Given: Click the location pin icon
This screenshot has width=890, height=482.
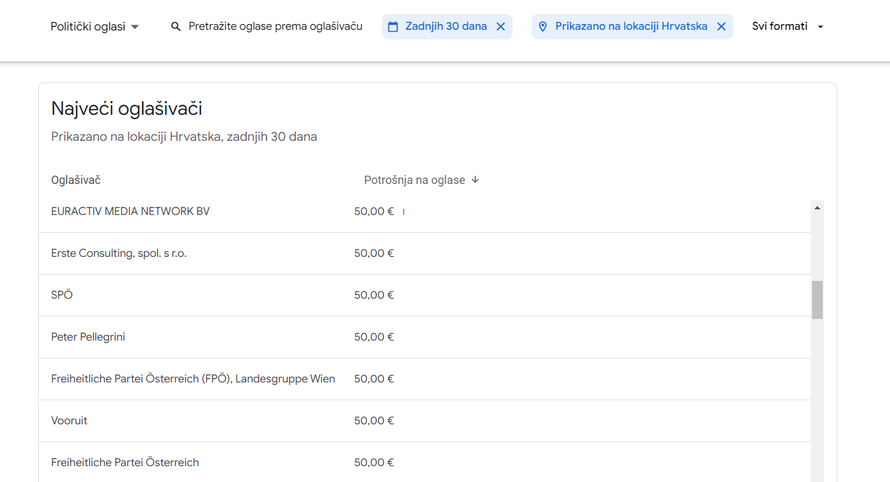Looking at the screenshot, I should click(x=543, y=27).
